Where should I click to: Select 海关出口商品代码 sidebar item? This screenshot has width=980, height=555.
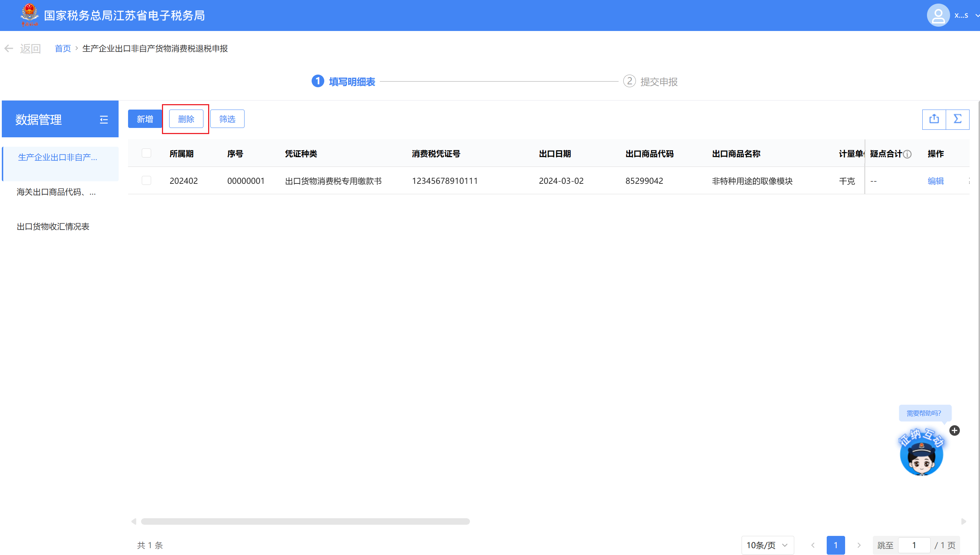56,192
